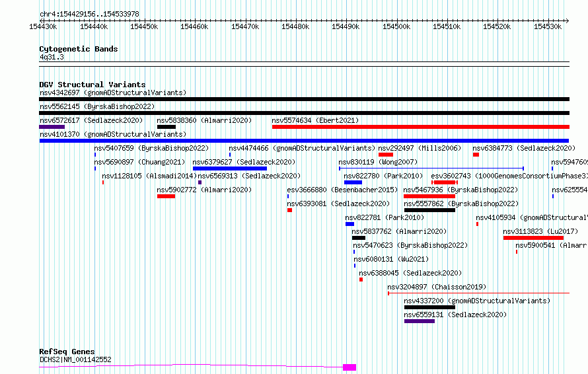Viewport: 588px width, 374px height.
Task: Click the pink DCHS2 exon block
Action: [x=349, y=367]
